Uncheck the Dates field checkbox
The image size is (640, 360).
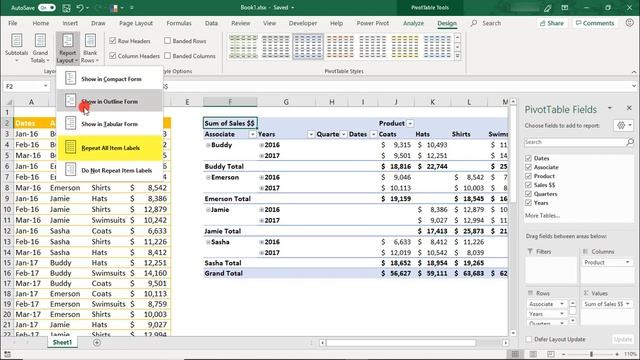[x=529, y=158]
